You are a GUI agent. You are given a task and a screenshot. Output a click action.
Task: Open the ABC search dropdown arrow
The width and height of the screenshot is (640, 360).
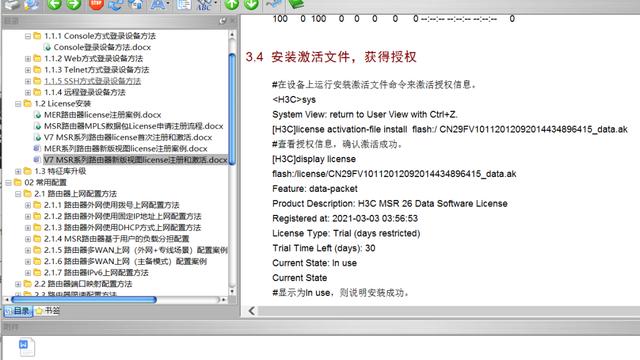click(216, 4)
